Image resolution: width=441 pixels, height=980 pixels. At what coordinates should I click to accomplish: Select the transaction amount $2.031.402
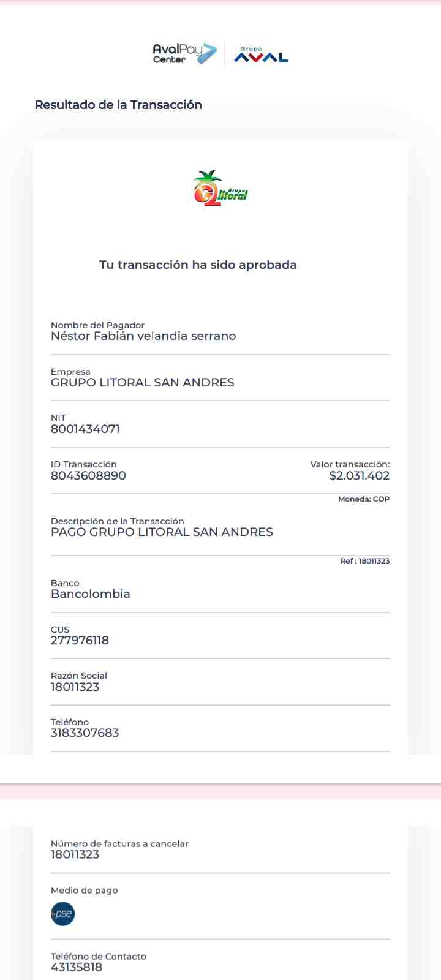pyautogui.click(x=360, y=475)
